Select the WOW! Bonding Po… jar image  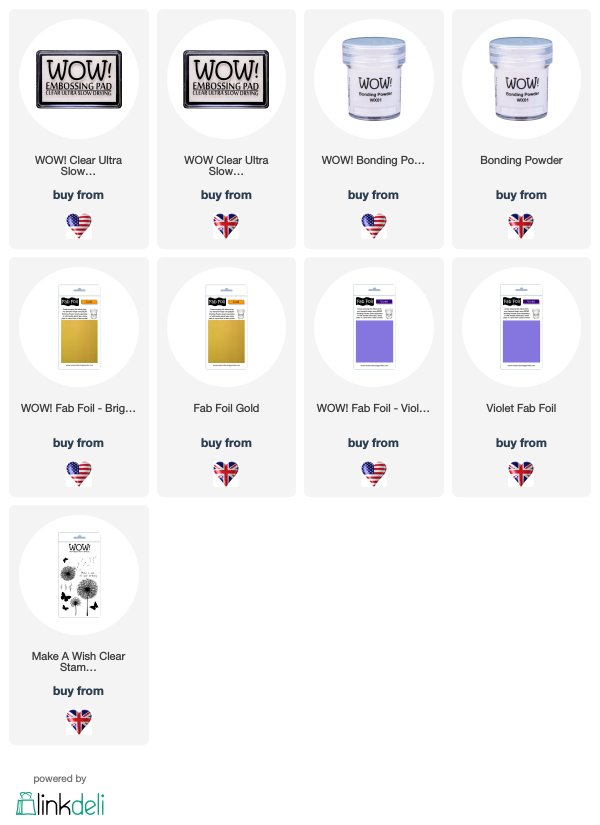(x=374, y=79)
